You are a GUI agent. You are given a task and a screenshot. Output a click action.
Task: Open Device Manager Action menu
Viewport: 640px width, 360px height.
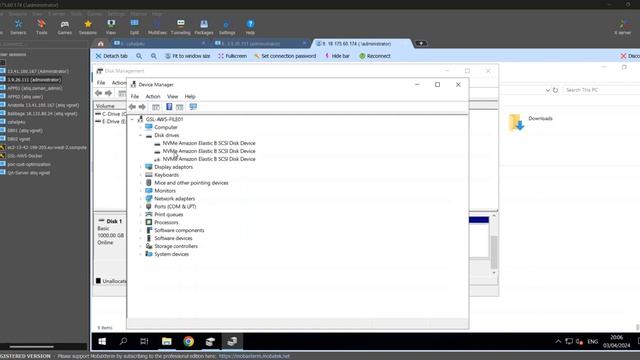[153, 96]
